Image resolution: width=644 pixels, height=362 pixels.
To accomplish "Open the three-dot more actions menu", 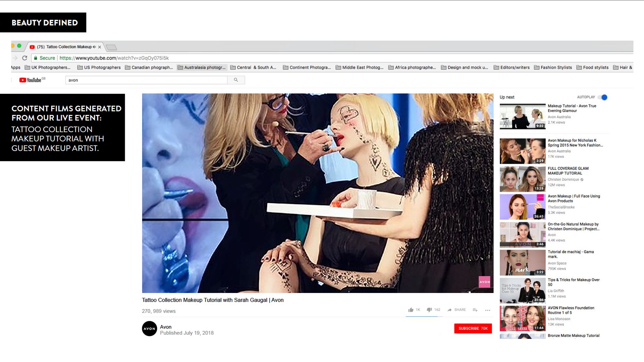I will 487,310.
